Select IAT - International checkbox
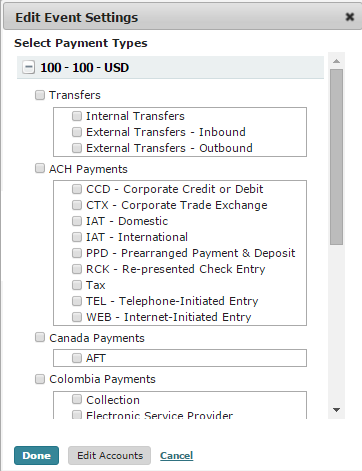Viewport: 362px width, 471px height. click(77, 237)
